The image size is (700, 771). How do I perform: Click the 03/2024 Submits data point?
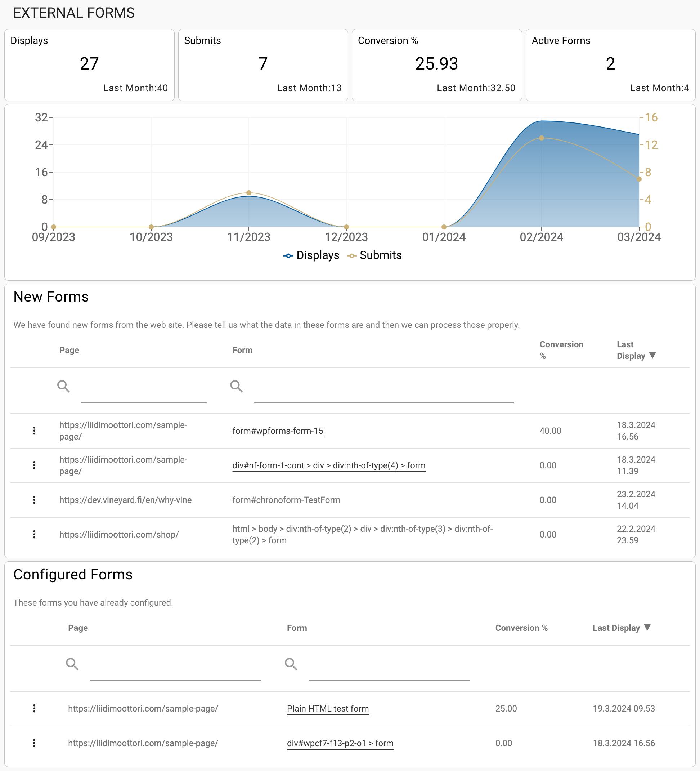[x=639, y=179]
